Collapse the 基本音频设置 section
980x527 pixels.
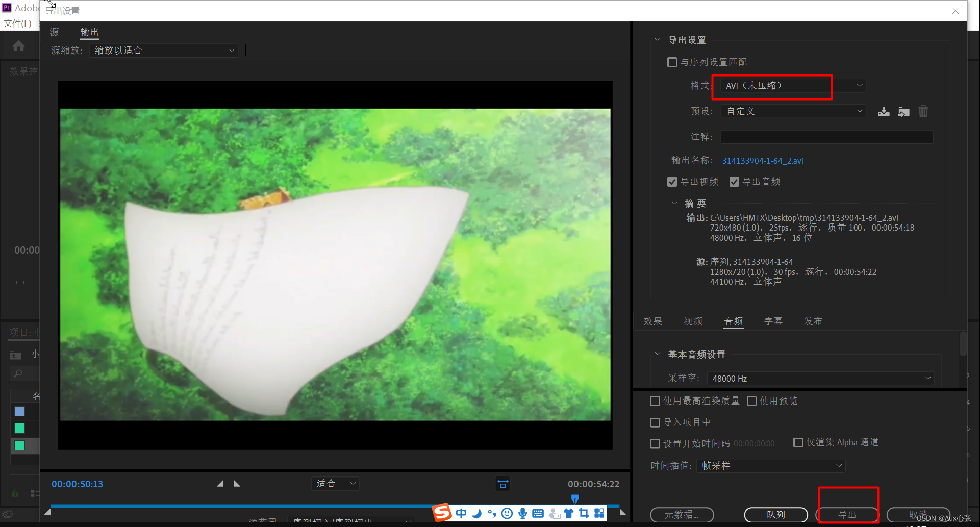[658, 354]
